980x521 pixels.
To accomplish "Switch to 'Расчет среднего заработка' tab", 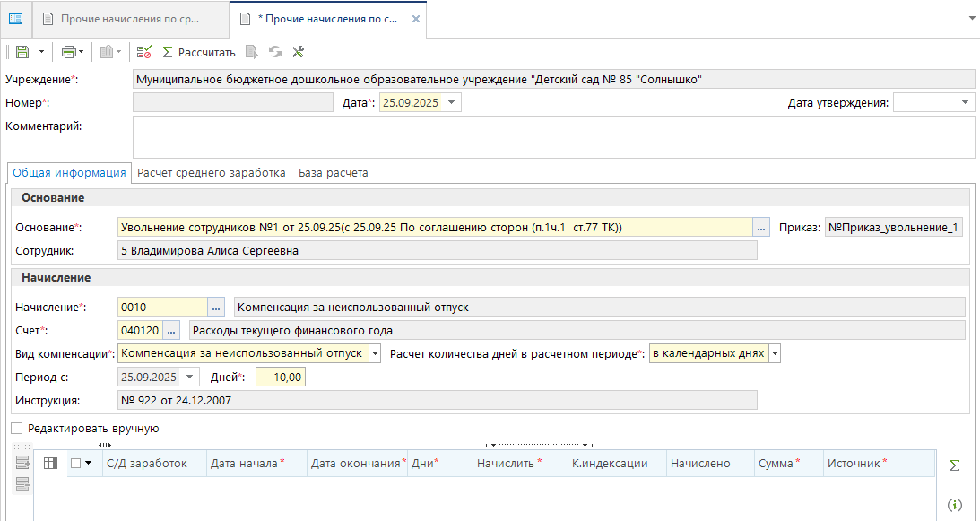I will [212, 173].
